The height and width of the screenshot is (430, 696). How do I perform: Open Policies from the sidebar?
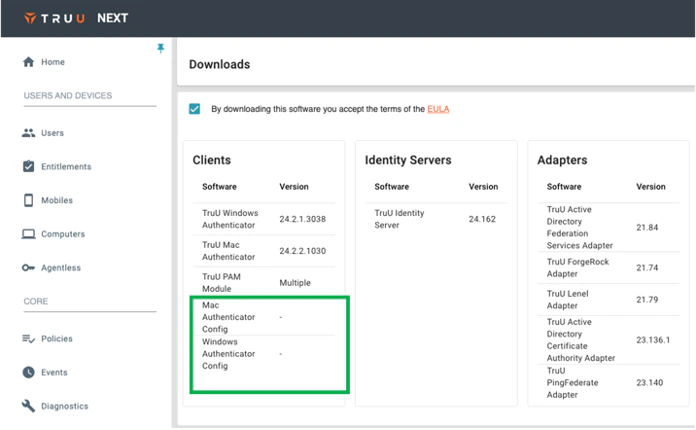pyautogui.click(x=57, y=339)
